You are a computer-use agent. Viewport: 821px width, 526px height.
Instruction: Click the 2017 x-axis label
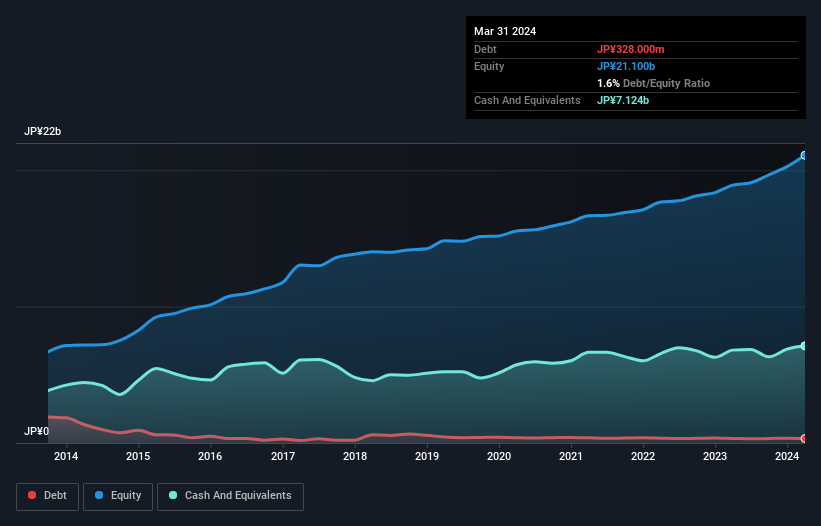pos(282,457)
